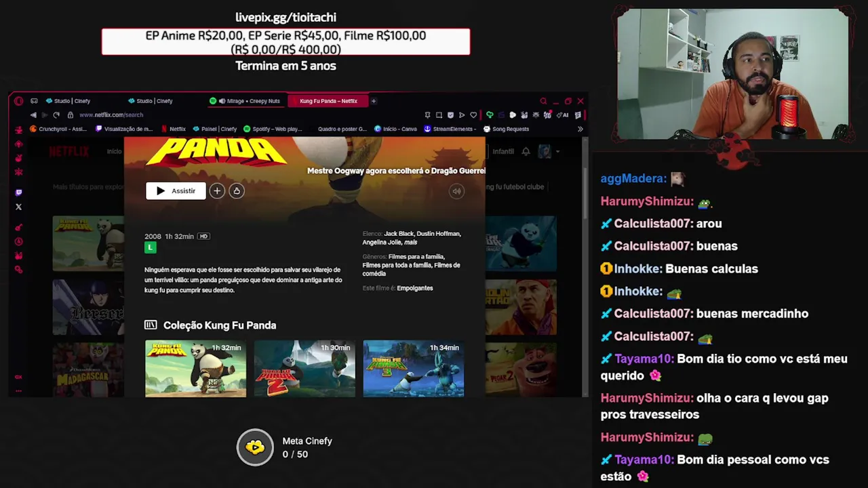Screen dimensions: 868x488
Task: Open Song Requests bookmark
Action: [506, 129]
